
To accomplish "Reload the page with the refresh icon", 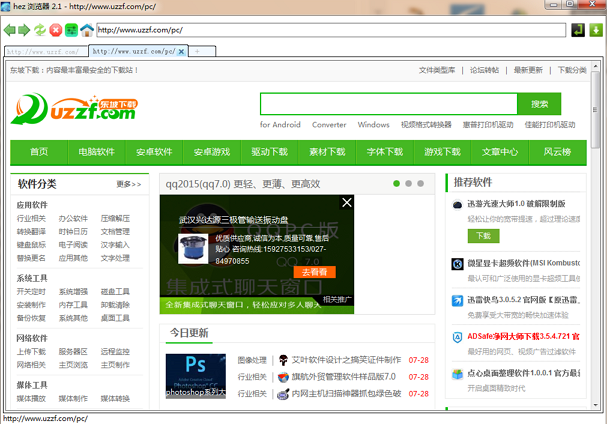I will 39,30.
